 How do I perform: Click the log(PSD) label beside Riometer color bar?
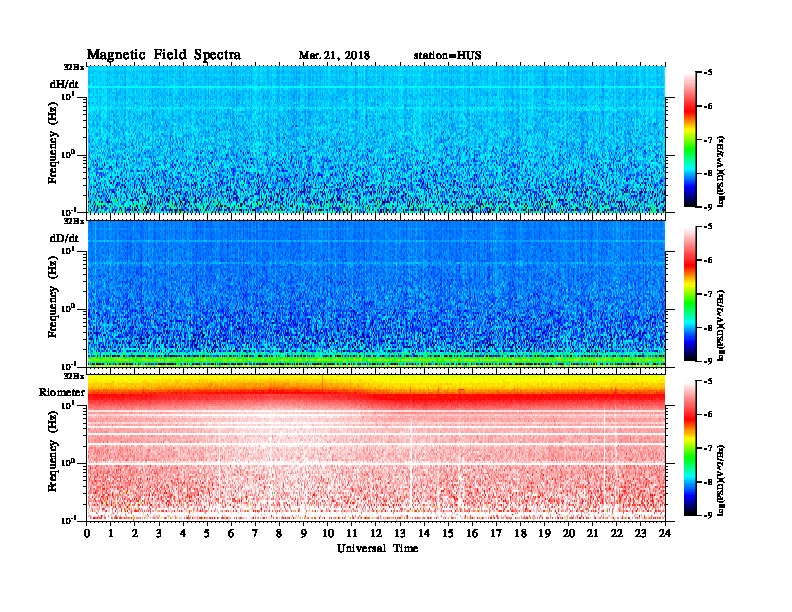click(721, 480)
